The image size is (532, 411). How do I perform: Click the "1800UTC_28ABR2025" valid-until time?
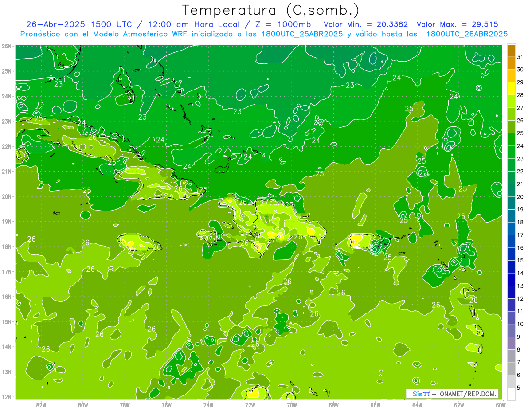pyautogui.click(x=467, y=34)
